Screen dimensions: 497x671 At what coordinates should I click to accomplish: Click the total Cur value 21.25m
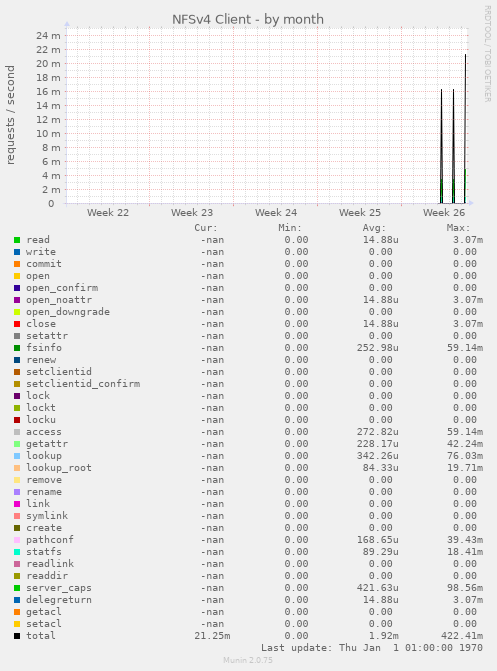[212, 636]
